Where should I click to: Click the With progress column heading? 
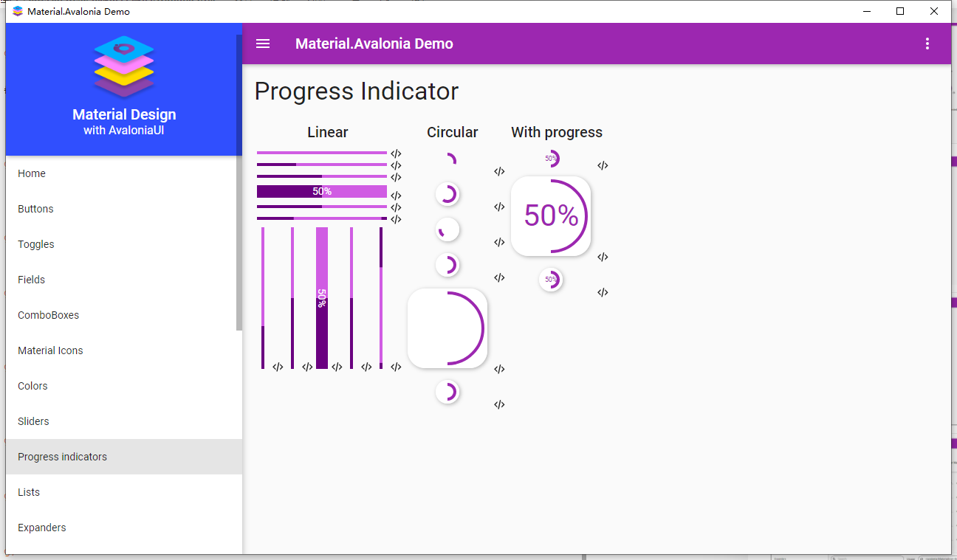coord(557,133)
